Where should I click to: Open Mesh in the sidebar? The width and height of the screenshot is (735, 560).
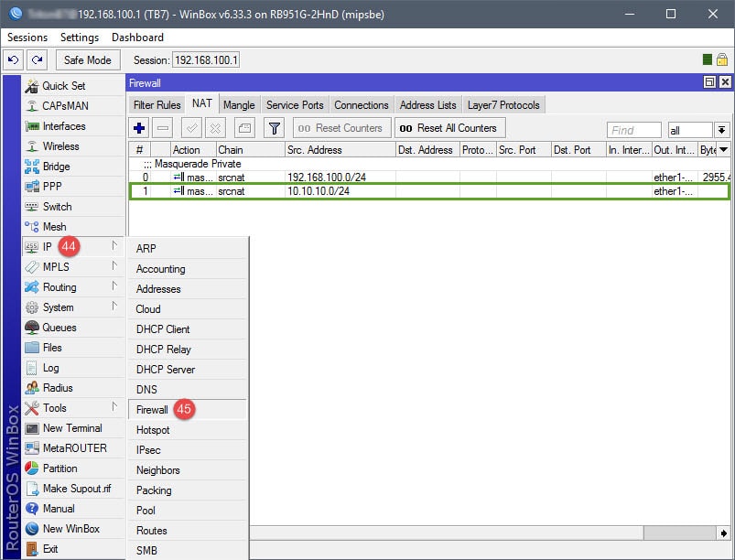pyautogui.click(x=73, y=227)
